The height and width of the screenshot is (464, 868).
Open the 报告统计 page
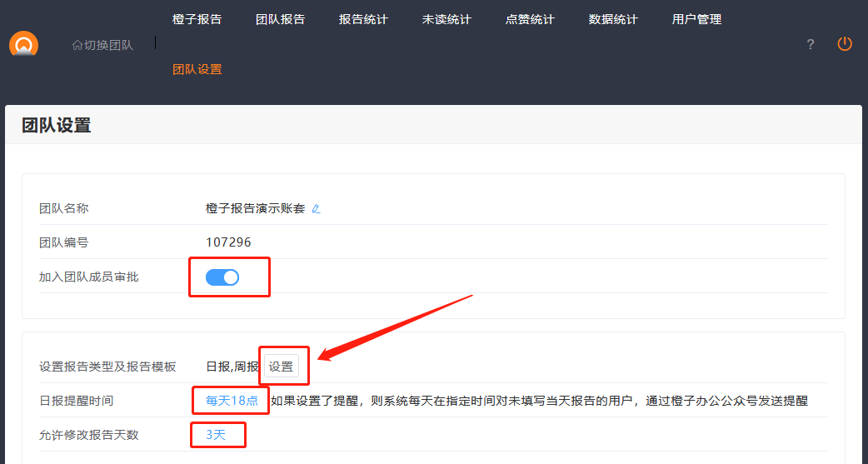click(x=363, y=19)
